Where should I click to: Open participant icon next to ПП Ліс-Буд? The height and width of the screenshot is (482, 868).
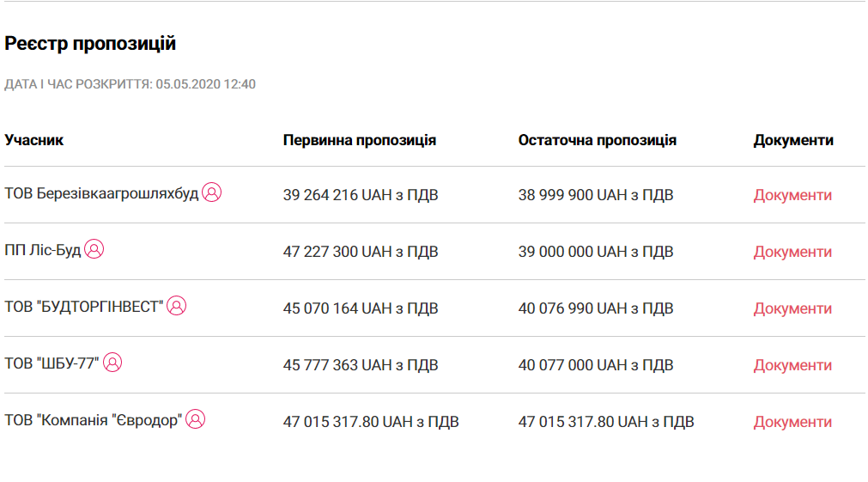[x=94, y=249]
